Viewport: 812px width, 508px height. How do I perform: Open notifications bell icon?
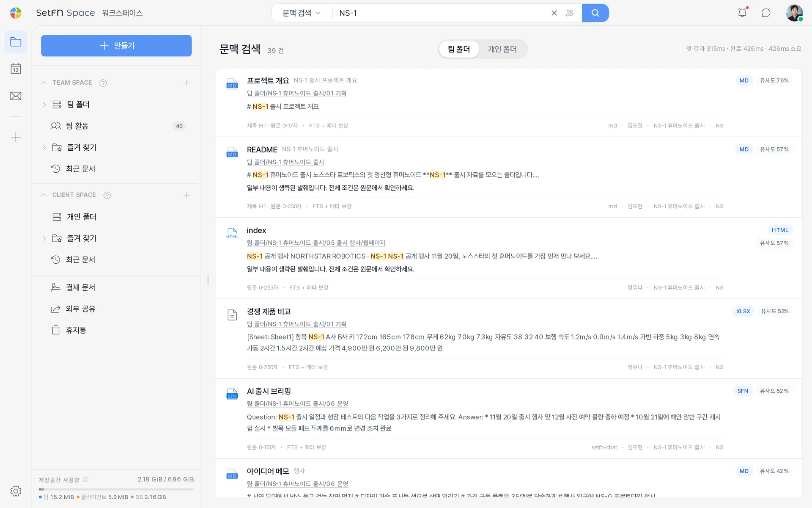coord(742,13)
